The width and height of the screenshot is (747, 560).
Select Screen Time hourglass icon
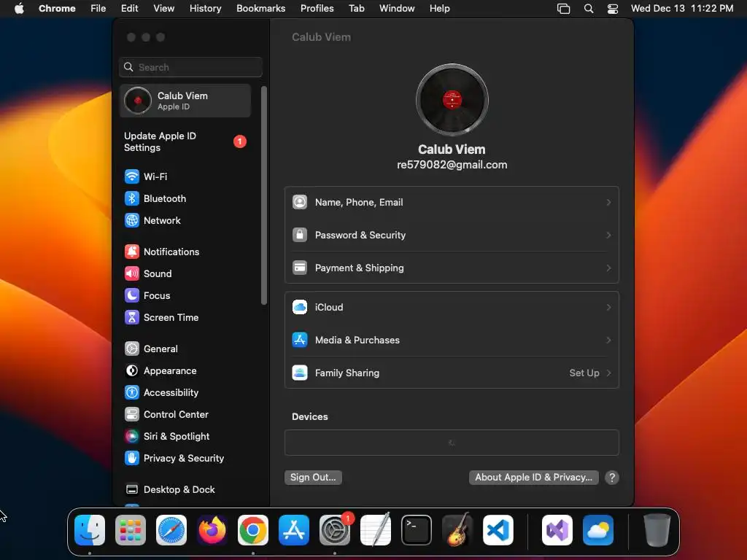[132, 318]
